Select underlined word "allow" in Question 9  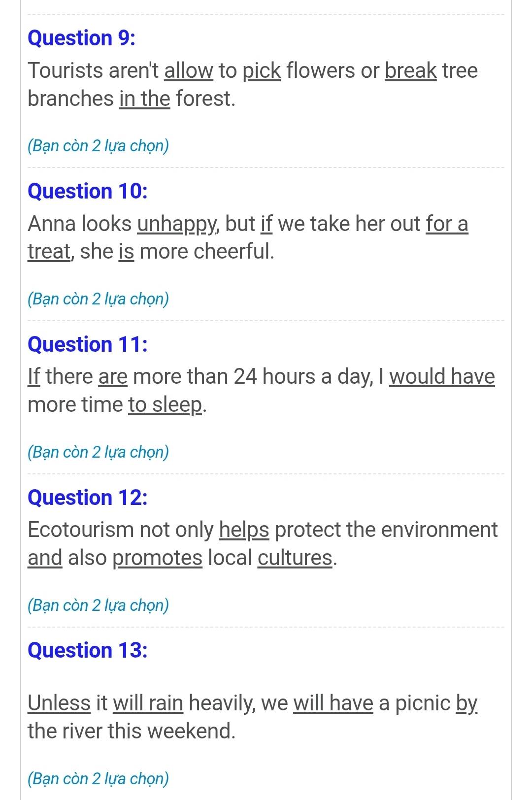pos(189,70)
